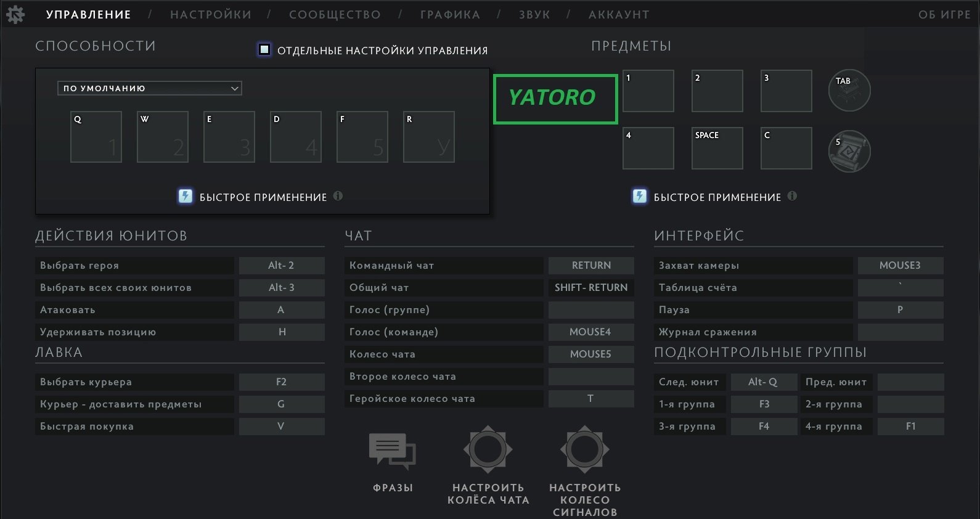Click info icon beside abilities Быстрое применение

[338, 196]
